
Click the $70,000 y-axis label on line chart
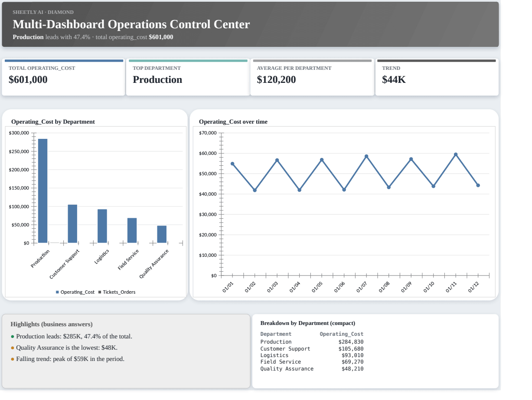pos(208,133)
